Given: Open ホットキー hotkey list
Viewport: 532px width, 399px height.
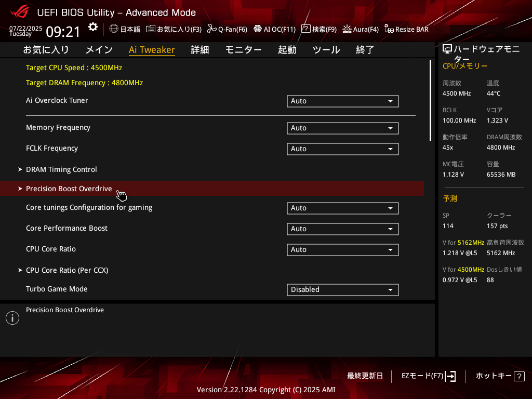Looking at the screenshot, I should (500, 376).
